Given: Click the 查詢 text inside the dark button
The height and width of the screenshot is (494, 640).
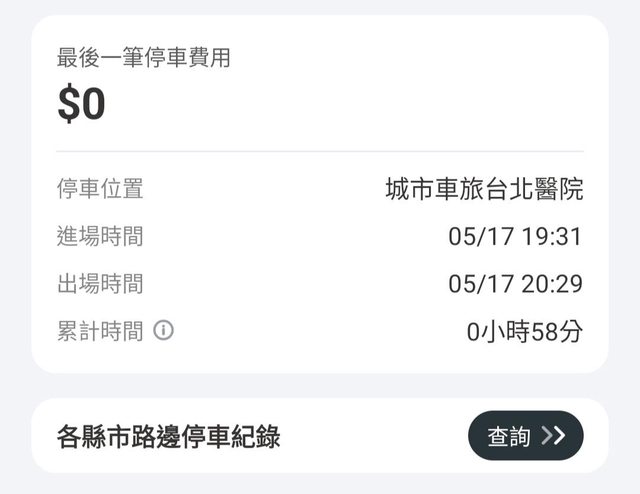Looking at the screenshot, I should click(508, 436).
